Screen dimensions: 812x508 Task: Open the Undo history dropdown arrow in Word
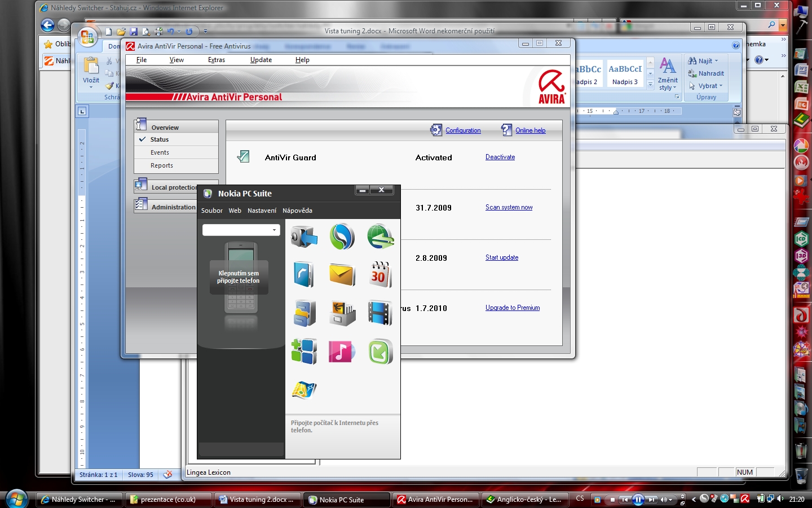click(179, 32)
